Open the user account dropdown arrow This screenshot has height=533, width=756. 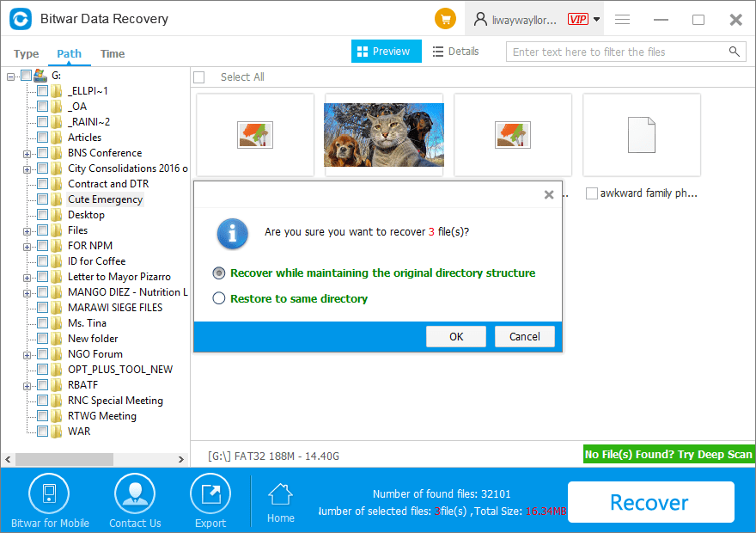pyautogui.click(x=597, y=19)
